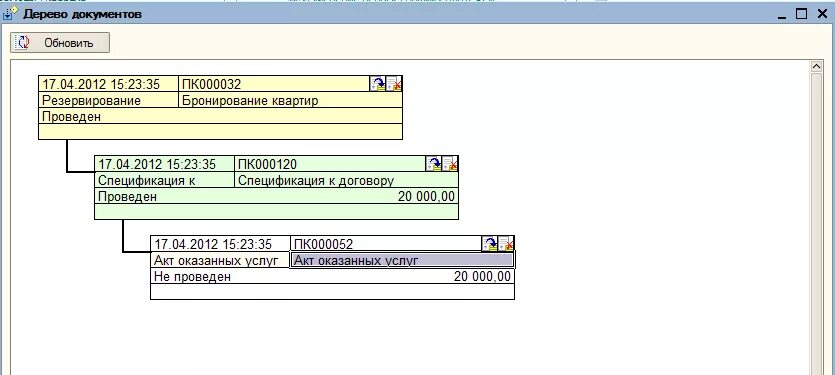The height and width of the screenshot is (375, 835).
Task: Close the Дерево документов window
Action: 822,14
